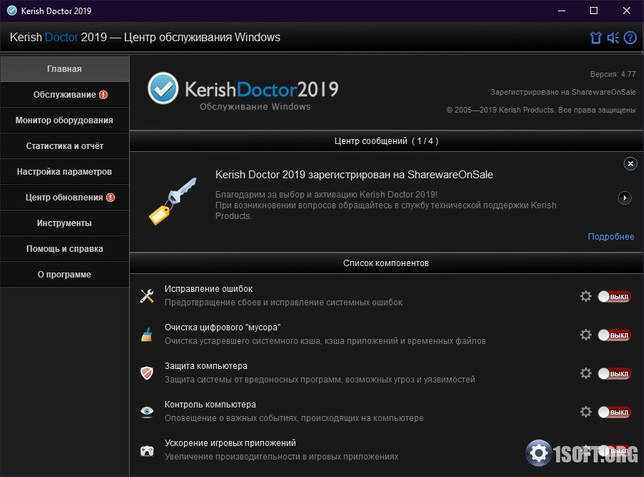
Task: Click the Подробнее link
Action: [611, 237]
